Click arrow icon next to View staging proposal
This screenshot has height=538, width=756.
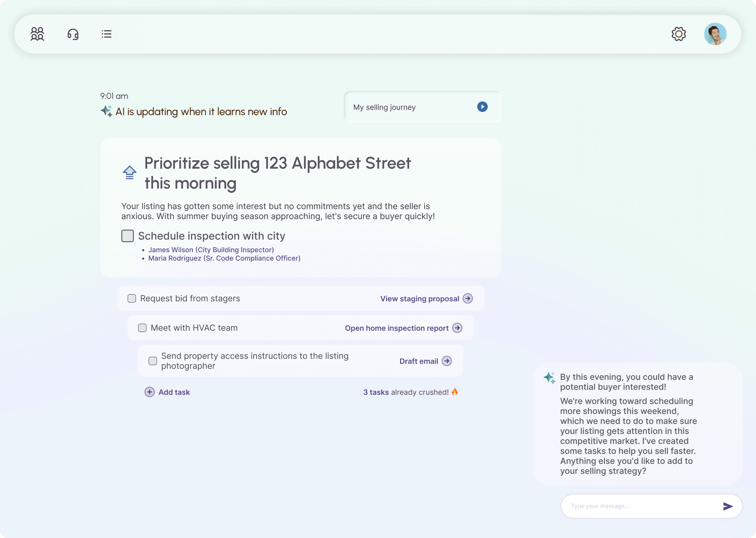(468, 298)
